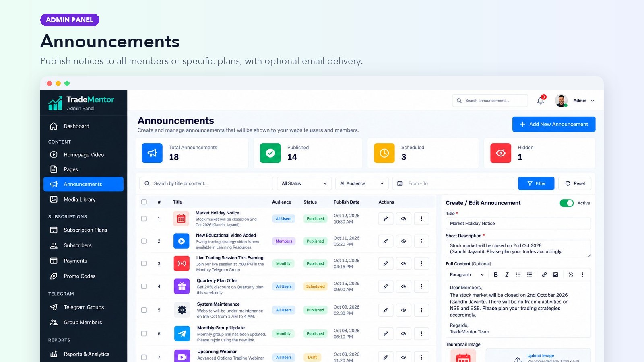This screenshot has height=362, width=644.
Task: Click the calendar icon in date range field
Action: coord(400,183)
